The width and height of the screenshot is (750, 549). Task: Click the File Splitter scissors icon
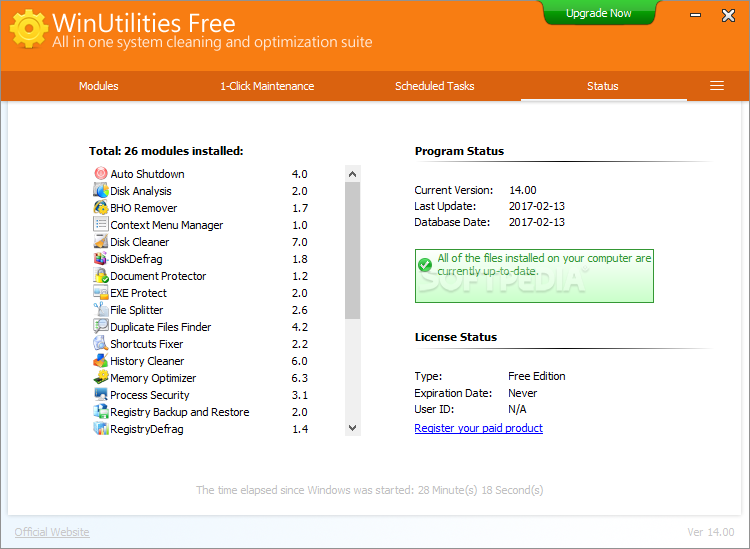[100, 309]
